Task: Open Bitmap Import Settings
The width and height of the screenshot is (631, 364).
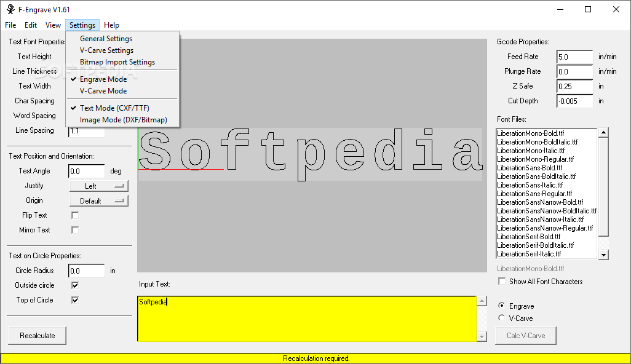Action: (123, 62)
